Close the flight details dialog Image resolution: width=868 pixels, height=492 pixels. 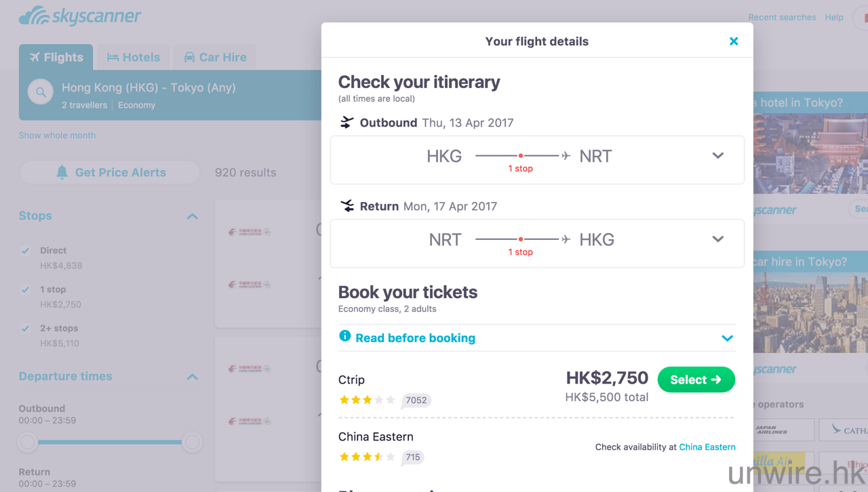click(734, 41)
